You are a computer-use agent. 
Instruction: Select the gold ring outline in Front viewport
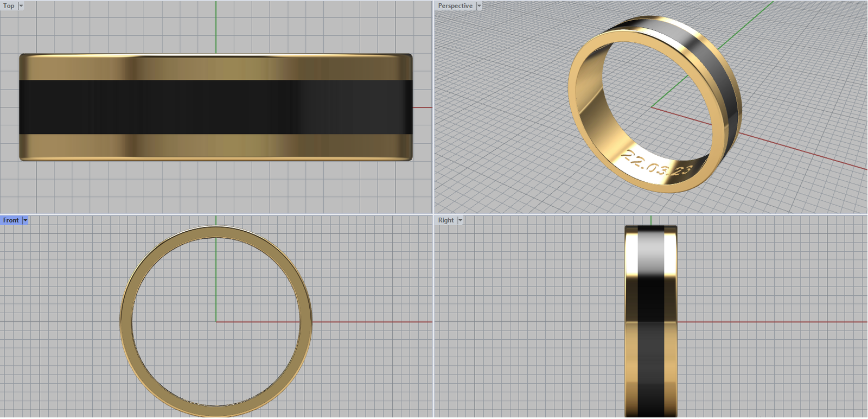click(126, 322)
